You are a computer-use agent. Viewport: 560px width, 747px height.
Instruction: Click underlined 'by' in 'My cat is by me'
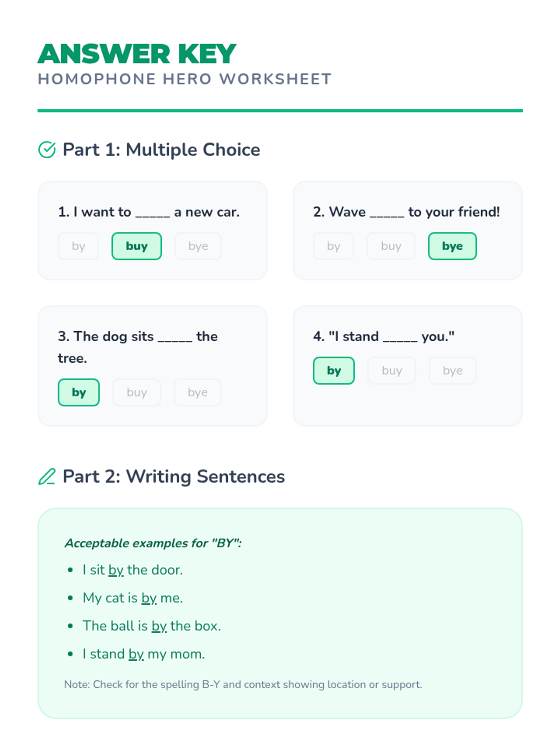click(x=149, y=598)
